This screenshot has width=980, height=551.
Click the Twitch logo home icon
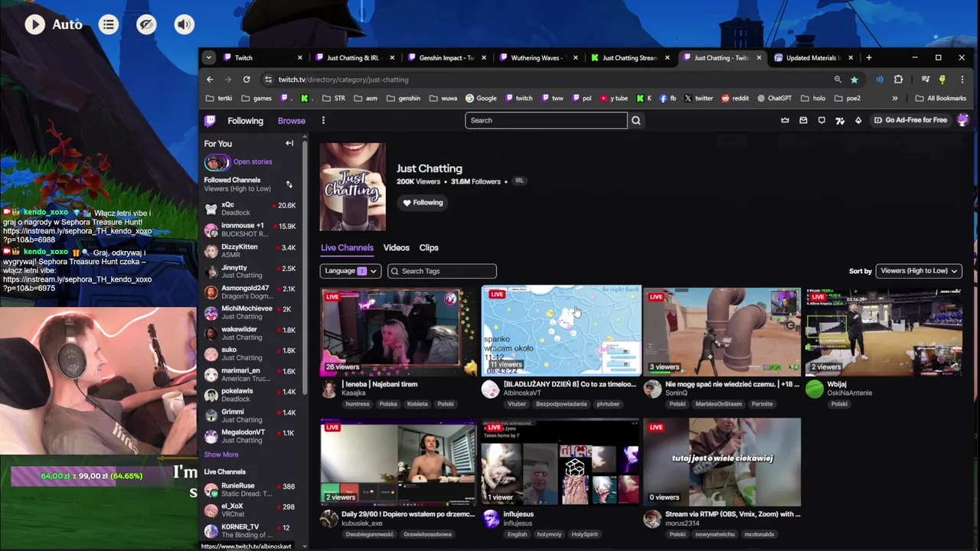click(x=210, y=120)
